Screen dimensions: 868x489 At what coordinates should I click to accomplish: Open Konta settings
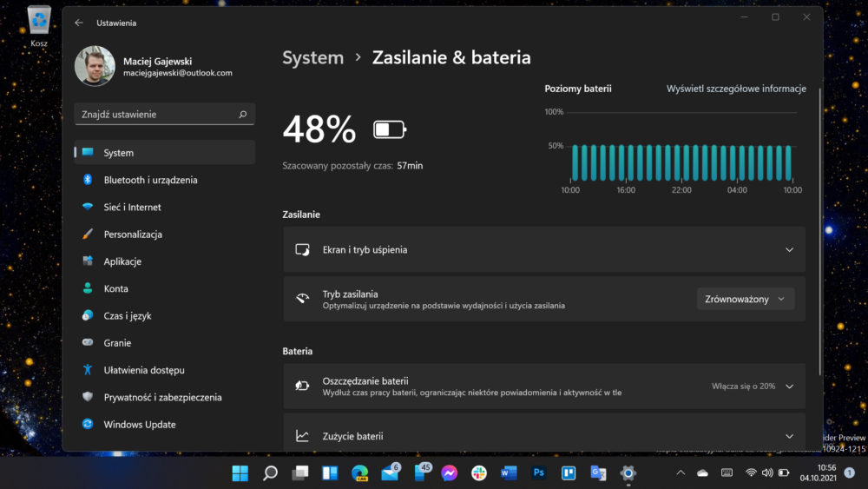tap(164, 288)
